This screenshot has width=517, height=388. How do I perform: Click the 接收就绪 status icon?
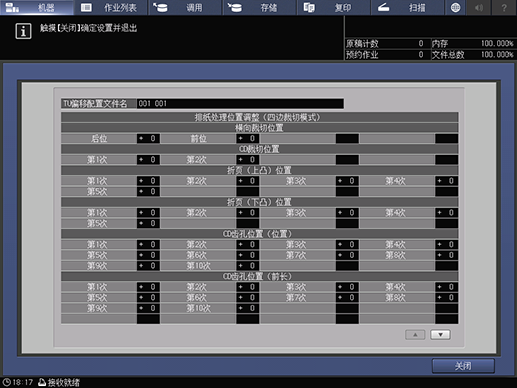coord(42,382)
